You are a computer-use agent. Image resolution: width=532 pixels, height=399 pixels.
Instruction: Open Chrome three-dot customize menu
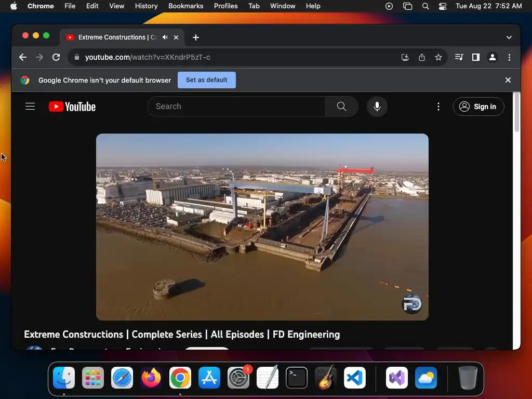click(509, 57)
